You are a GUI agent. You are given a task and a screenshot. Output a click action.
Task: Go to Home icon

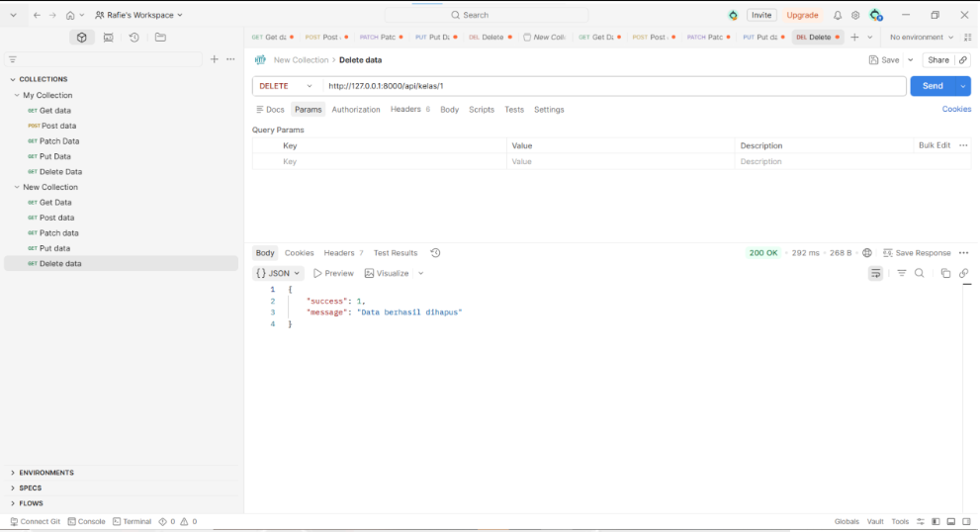point(70,15)
